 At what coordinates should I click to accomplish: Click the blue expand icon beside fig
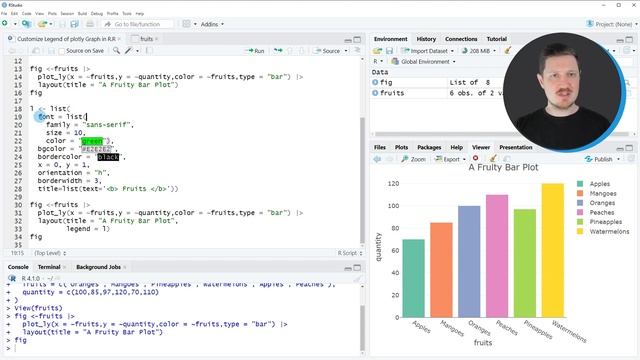click(375, 82)
